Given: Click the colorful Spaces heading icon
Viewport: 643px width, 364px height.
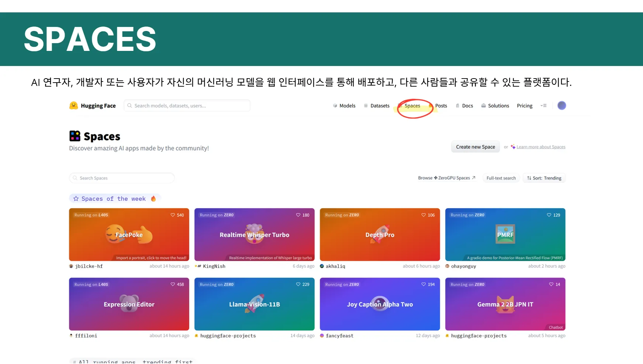Looking at the screenshot, I should tap(75, 136).
